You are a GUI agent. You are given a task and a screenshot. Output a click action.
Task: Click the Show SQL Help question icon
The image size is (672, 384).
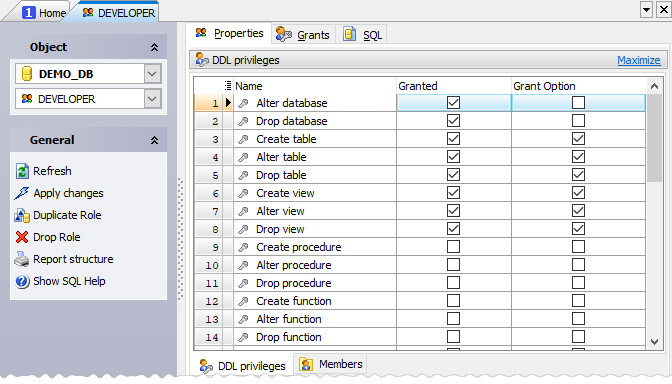(x=22, y=282)
